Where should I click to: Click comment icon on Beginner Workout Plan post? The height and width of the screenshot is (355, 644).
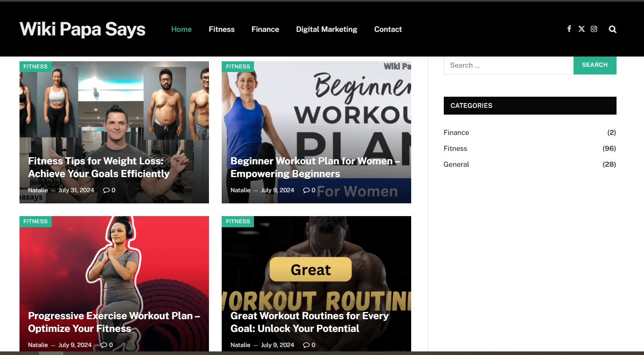click(x=306, y=190)
